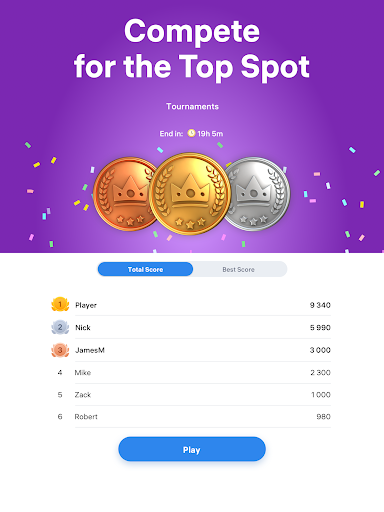Image resolution: width=384 pixels, height=512 pixels.
Task: Open the Tournaments label
Action: (x=192, y=107)
